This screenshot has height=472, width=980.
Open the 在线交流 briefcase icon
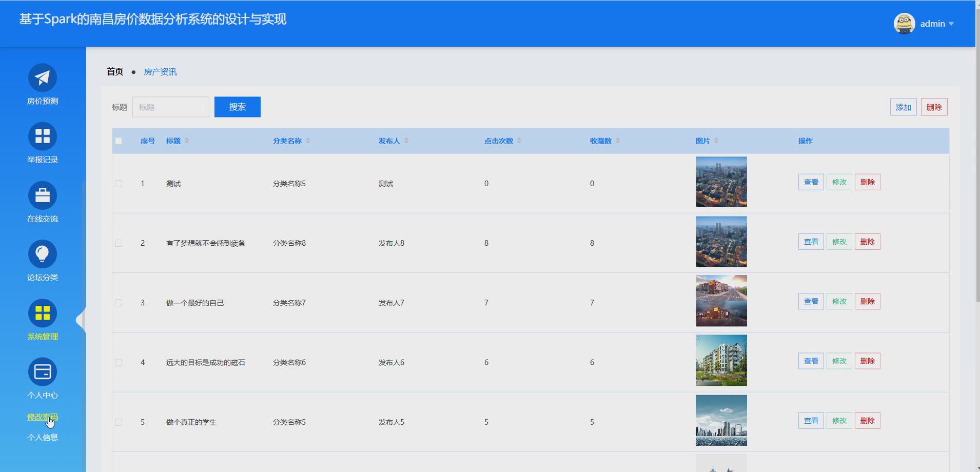[43, 195]
